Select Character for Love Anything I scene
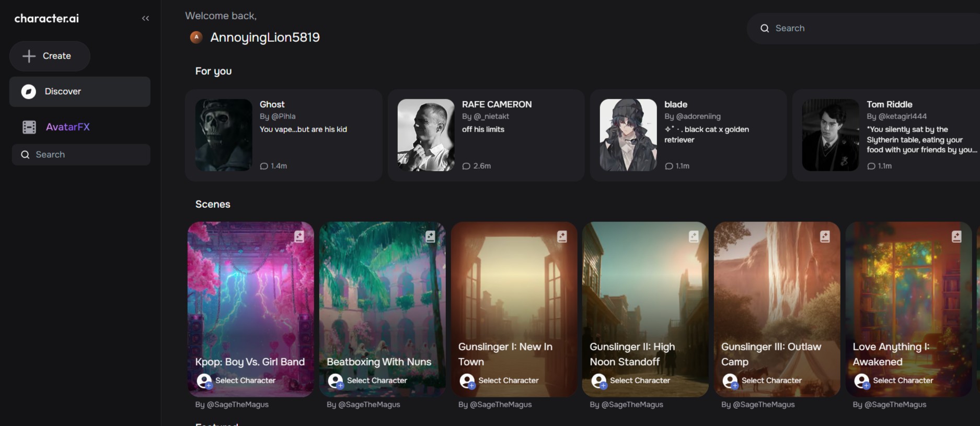The height and width of the screenshot is (426, 980). (x=894, y=381)
